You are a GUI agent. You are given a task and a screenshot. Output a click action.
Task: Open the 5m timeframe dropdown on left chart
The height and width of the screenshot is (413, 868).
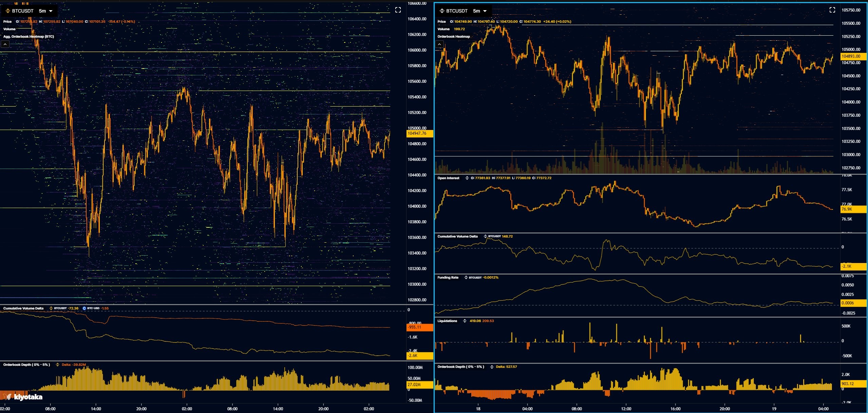pyautogui.click(x=46, y=11)
